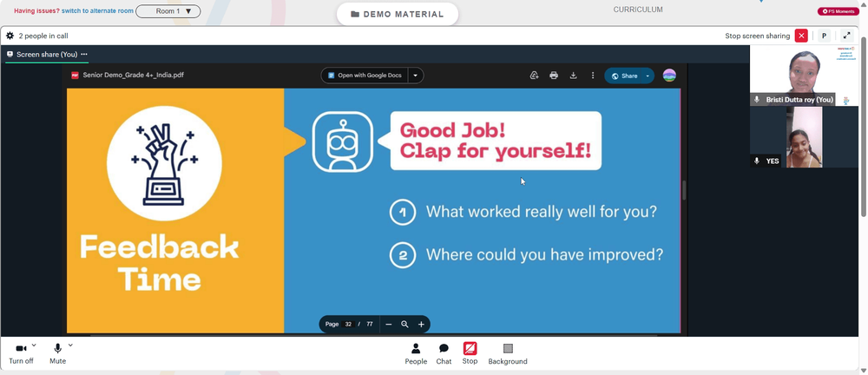Open the Google account avatar
868x375 pixels.
669,76
